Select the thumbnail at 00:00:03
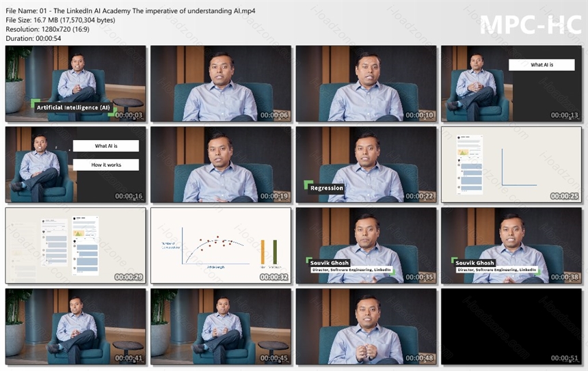The image size is (588, 371). pyautogui.click(x=76, y=83)
